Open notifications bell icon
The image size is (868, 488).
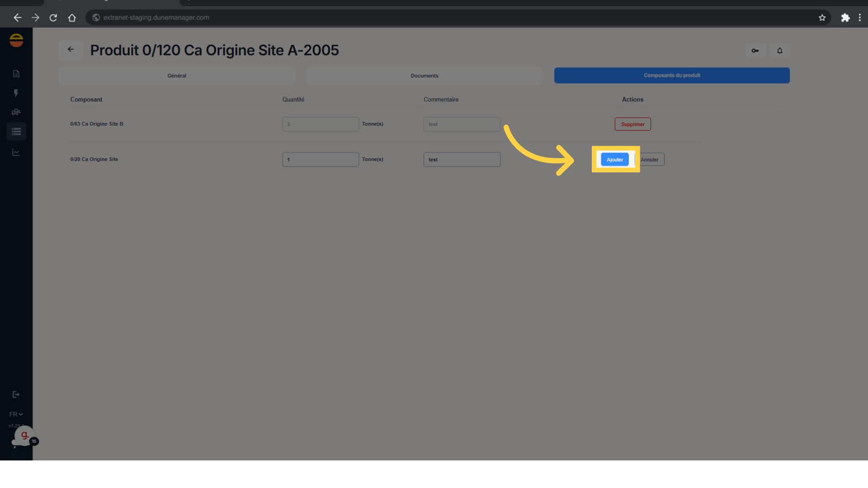click(779, 51)
